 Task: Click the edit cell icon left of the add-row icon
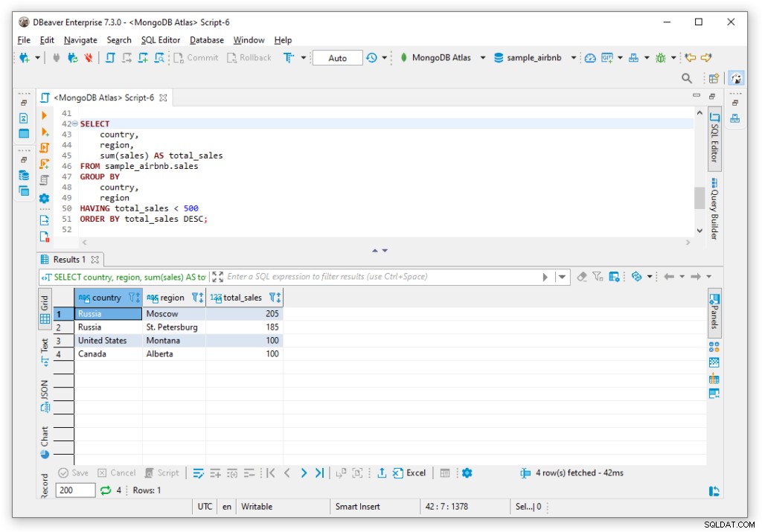[x=198, y=472]
